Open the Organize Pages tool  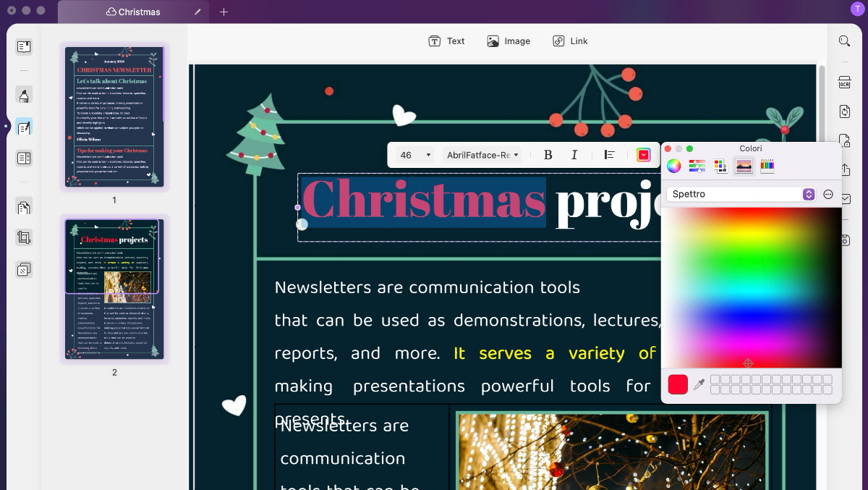(24, 208)
